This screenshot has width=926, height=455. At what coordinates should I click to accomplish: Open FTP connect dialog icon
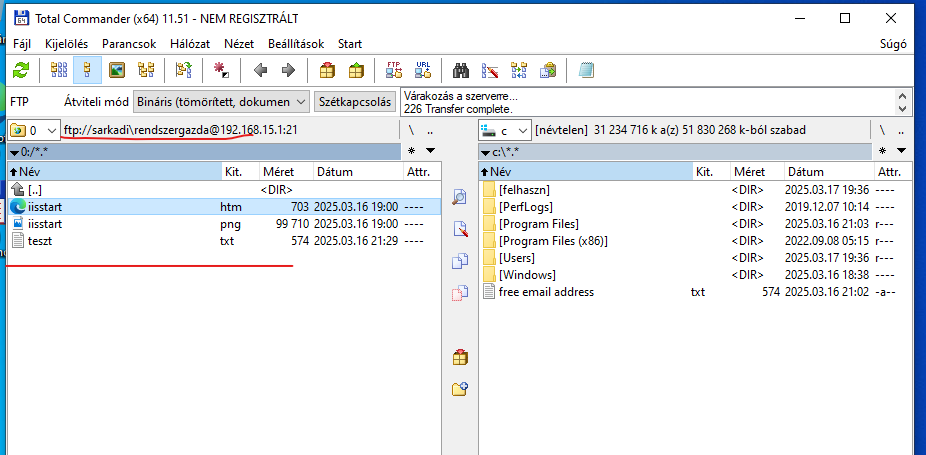coord(393,71)
